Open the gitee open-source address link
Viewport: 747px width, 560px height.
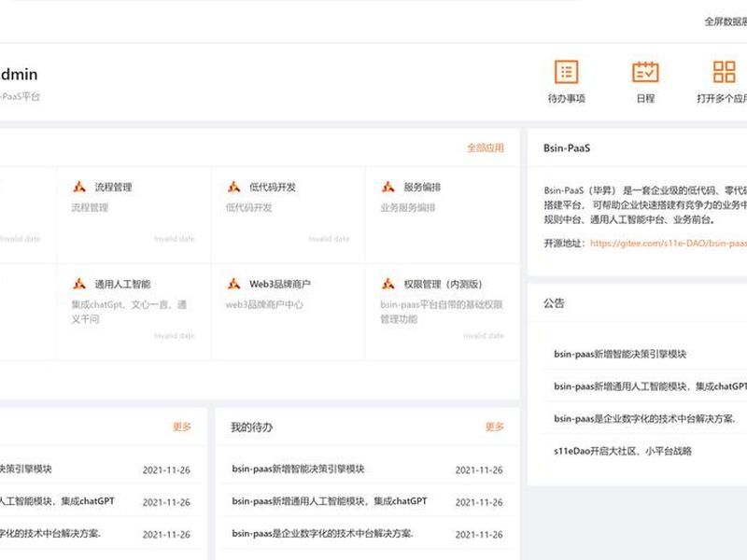[x=669, y=244]
